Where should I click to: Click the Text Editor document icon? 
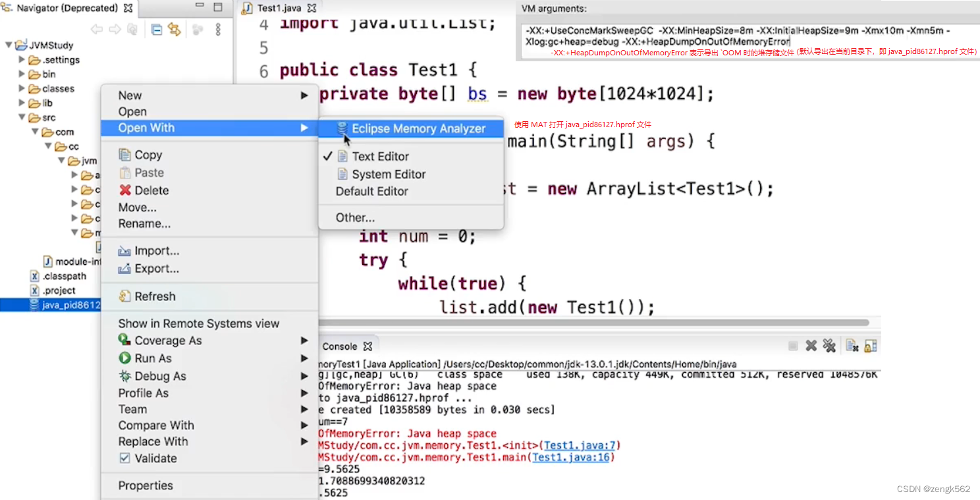[342, 156]
